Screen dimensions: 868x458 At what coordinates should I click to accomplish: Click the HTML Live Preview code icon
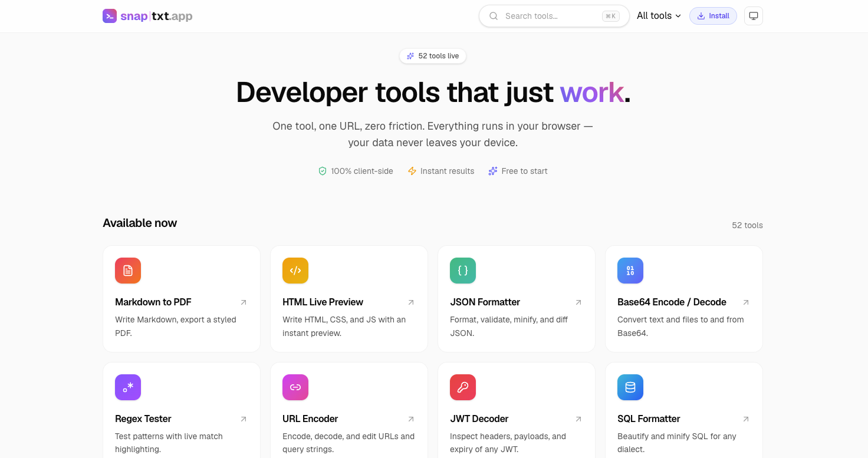point(295,271)
